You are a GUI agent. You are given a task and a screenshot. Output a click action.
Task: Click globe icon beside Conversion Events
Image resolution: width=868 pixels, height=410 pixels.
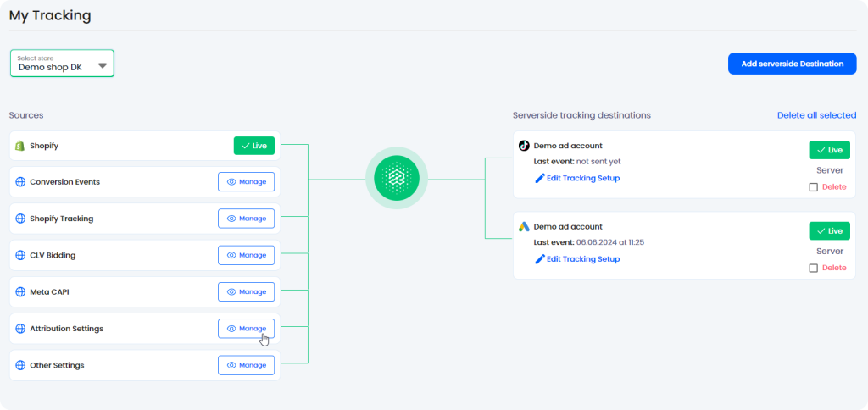point(20,182)
